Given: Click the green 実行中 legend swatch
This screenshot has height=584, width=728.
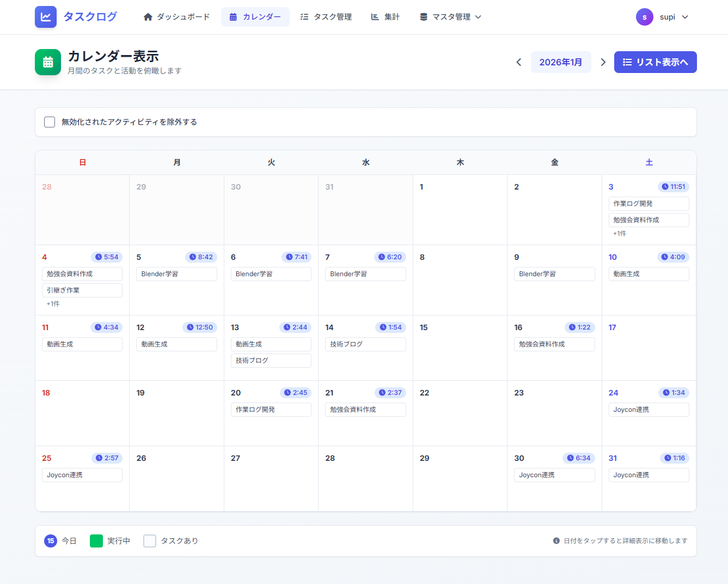Looking at the screenshot, I should point(96,541).
